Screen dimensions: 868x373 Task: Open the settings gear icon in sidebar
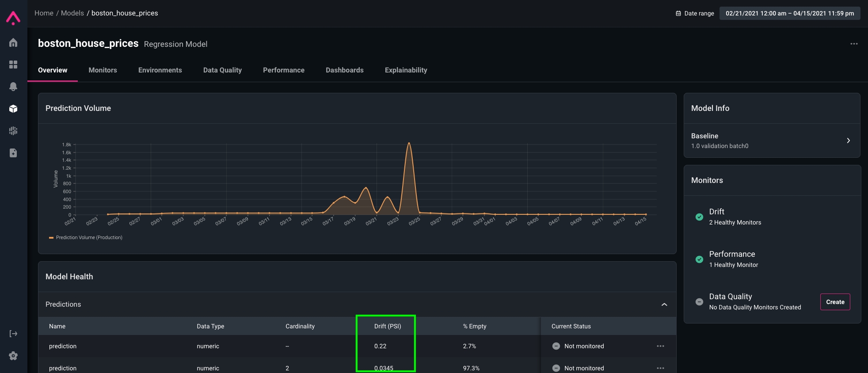point(13,356)
